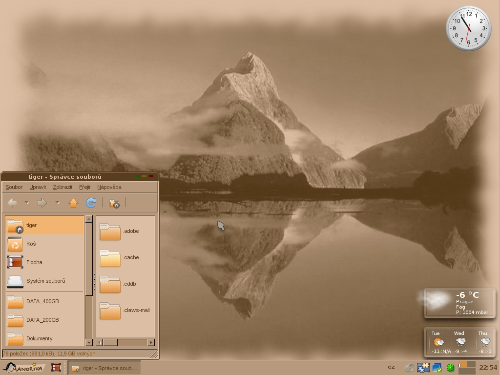This screenshot has height=375, width=500.
Task: Click the green round tray icon
Action: coord(451,368)
